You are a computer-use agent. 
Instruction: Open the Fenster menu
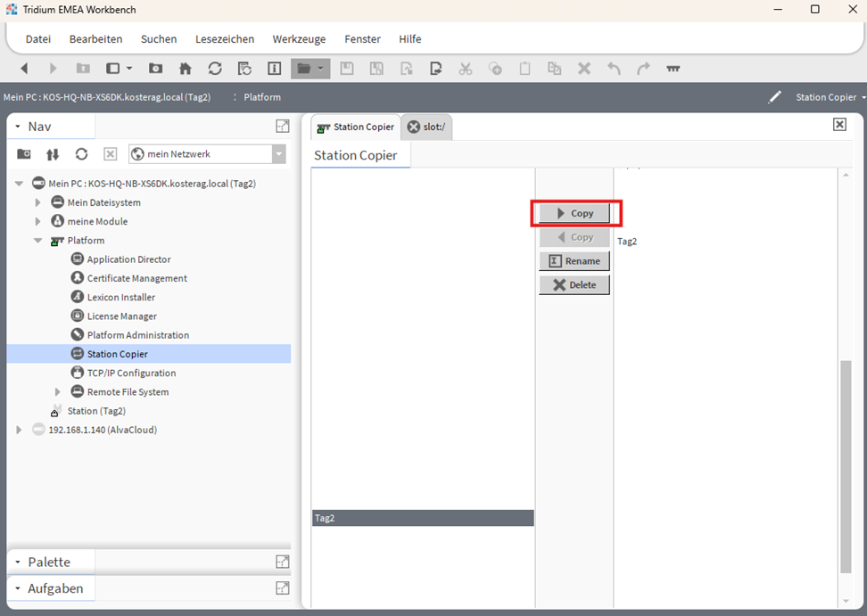click(362, 39)
